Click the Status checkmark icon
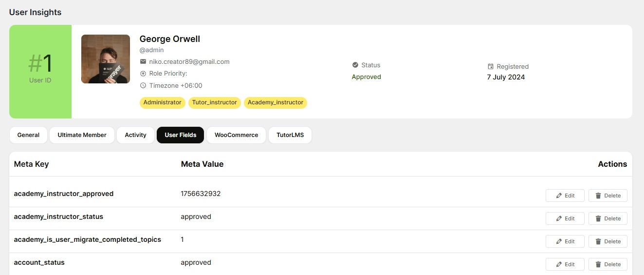The image size is (644, 275). coord(355,65)
